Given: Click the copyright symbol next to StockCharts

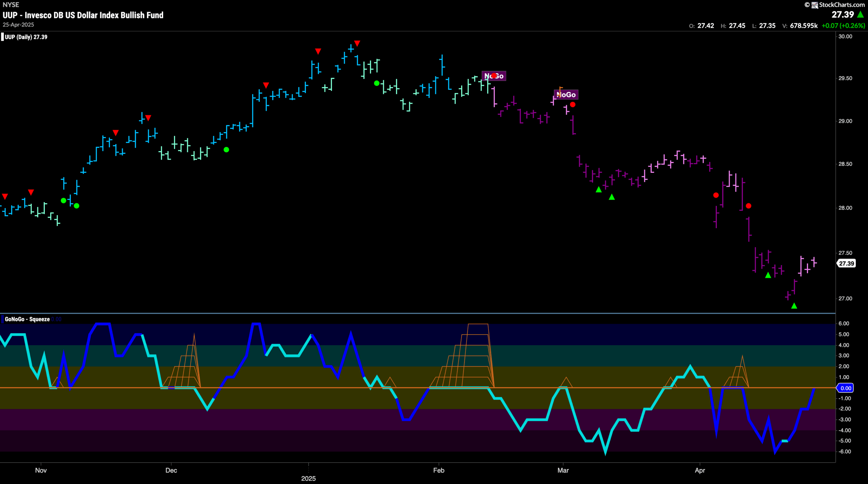Looking at the screenshot, I should [x=807, y=5].
